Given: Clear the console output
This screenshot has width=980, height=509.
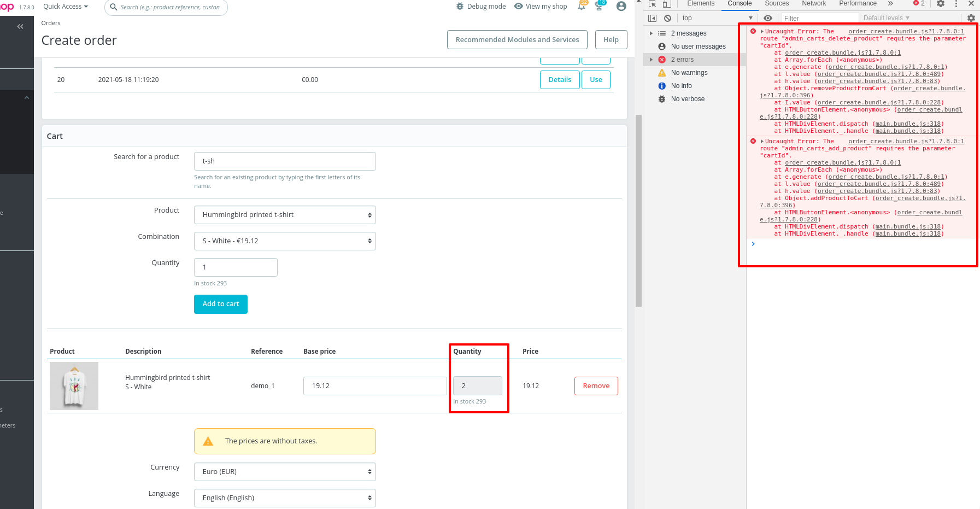Looking at the screenshot, I should pos(667,18).
